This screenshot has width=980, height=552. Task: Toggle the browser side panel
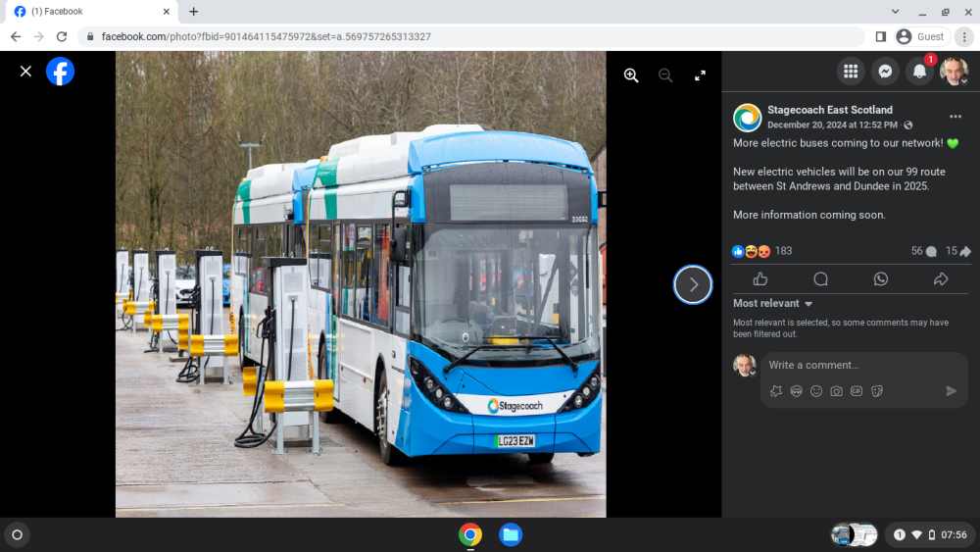[881, 37]
